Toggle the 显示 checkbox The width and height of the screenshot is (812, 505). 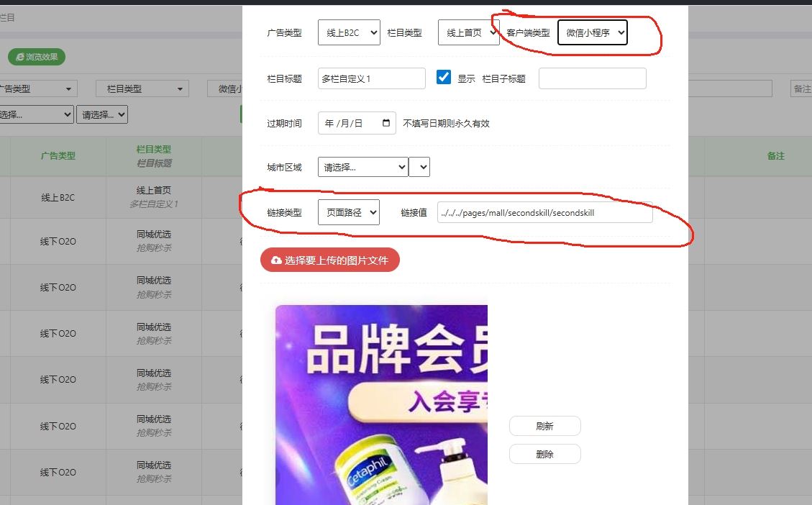point(444,78)
